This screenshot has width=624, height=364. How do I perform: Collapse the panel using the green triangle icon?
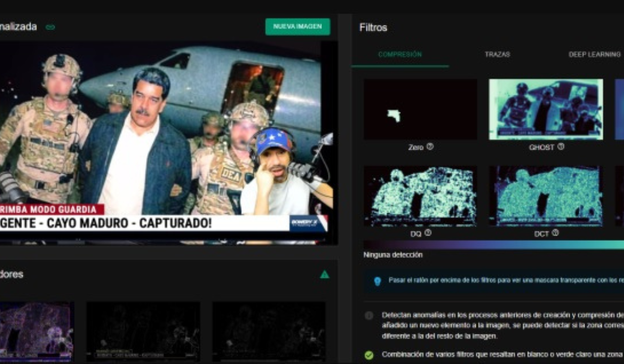324,274
